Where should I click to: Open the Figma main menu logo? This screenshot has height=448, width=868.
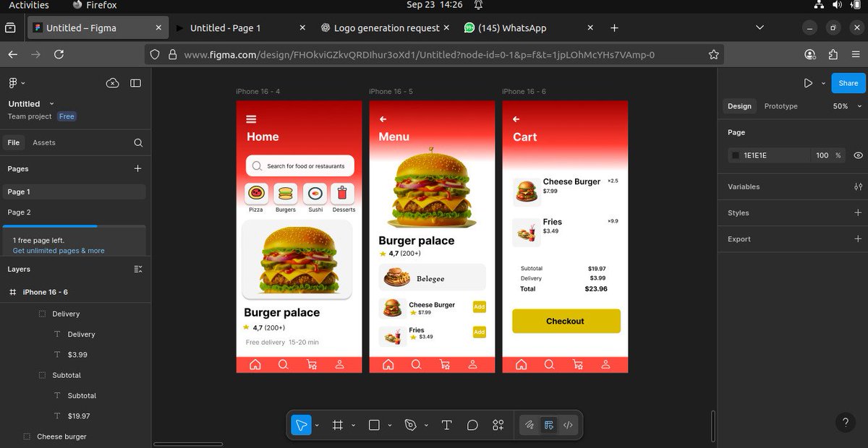(x=13, y=83)
